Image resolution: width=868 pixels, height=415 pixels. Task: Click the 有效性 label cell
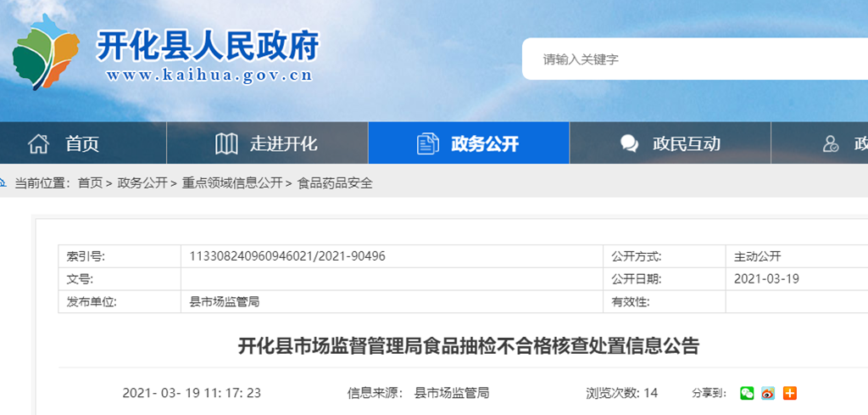665,302
